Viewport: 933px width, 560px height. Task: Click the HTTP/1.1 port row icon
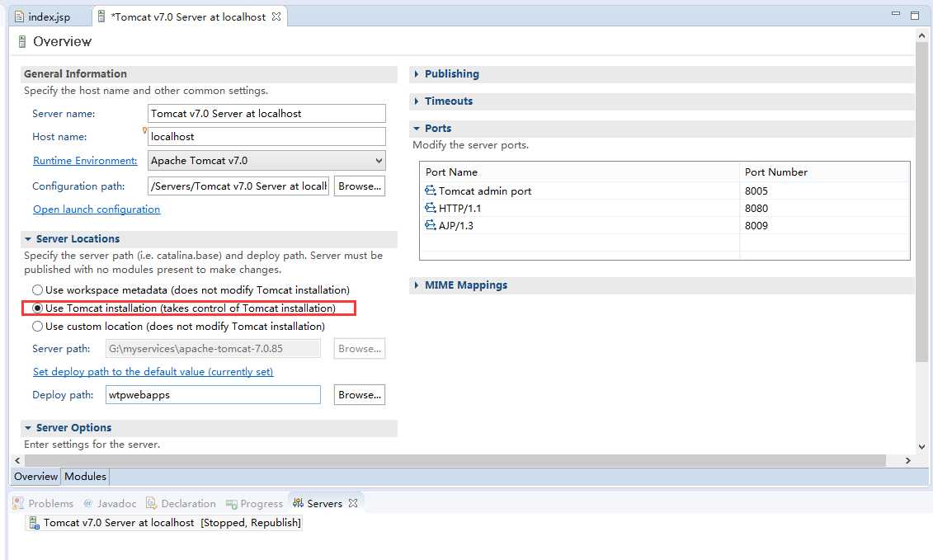coord(431,208)
